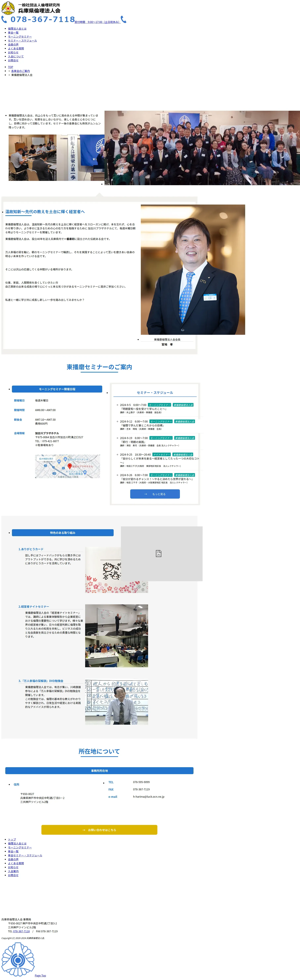This screenshot has width=300, height=980.
Task: Open セミナー・スケジュール in the header menu
Action: (x=23, y=41)
